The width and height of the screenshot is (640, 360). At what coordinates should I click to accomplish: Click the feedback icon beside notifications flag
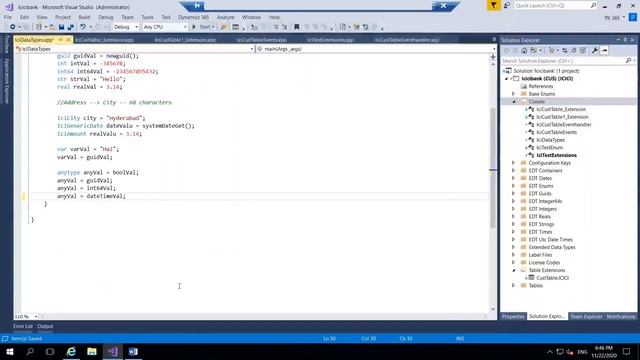tap(507, 5)
